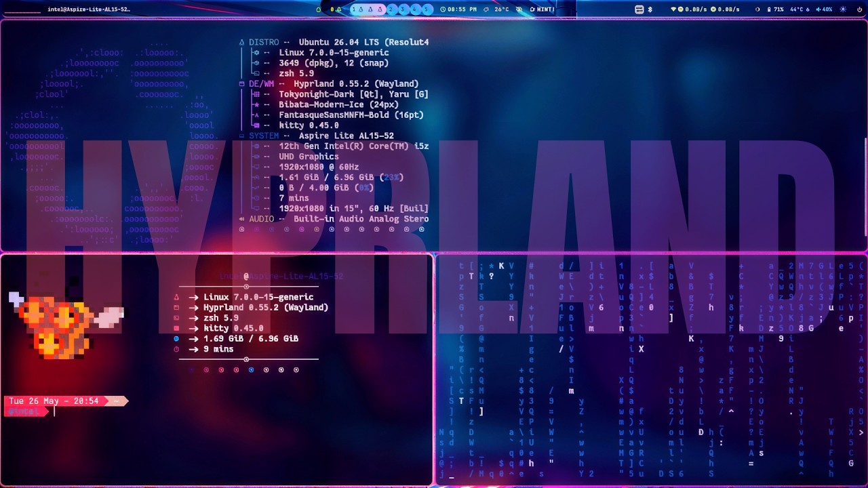The height and width of the screenshot is (488, 868).
Task: Toggle the half-moon night light icon
Action: coord(757,9)
